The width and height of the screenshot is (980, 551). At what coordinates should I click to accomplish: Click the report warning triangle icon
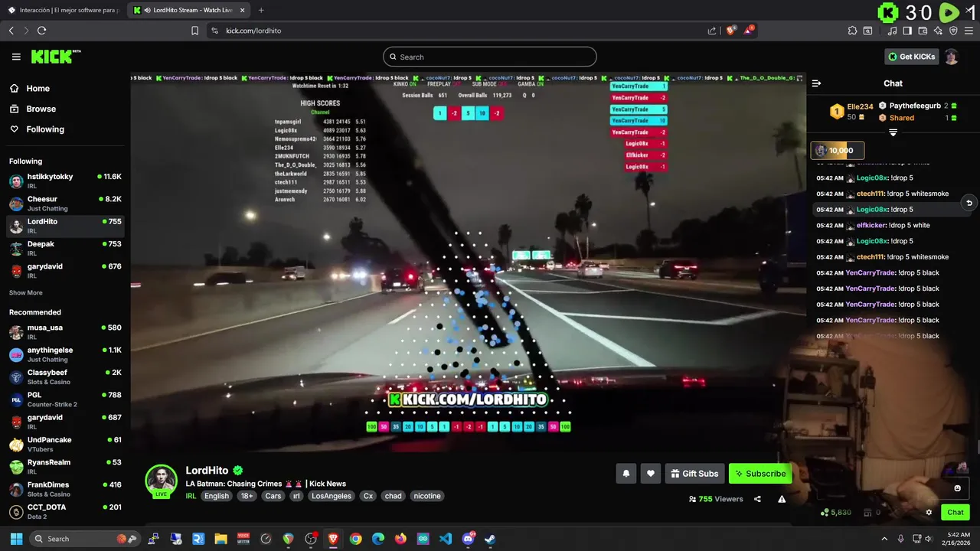coord(782,499)
